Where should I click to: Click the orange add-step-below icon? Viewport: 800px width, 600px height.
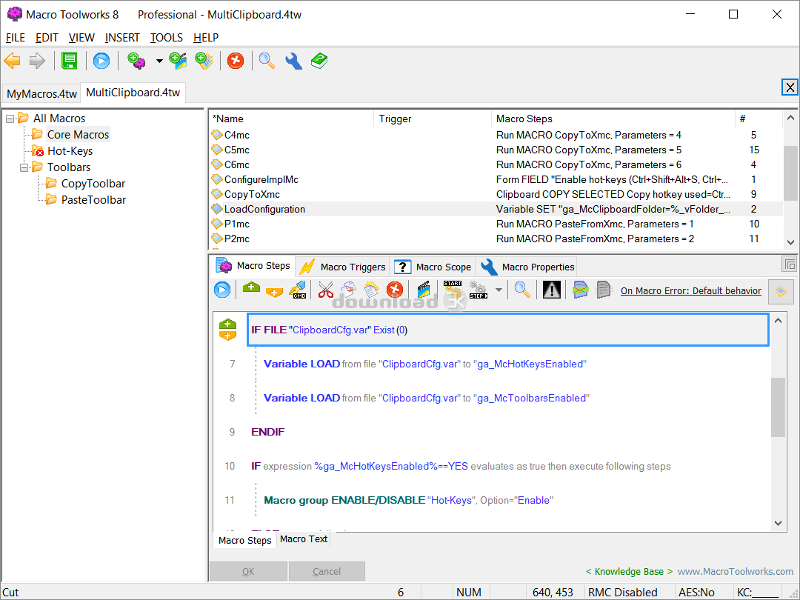tap(274, 292)
